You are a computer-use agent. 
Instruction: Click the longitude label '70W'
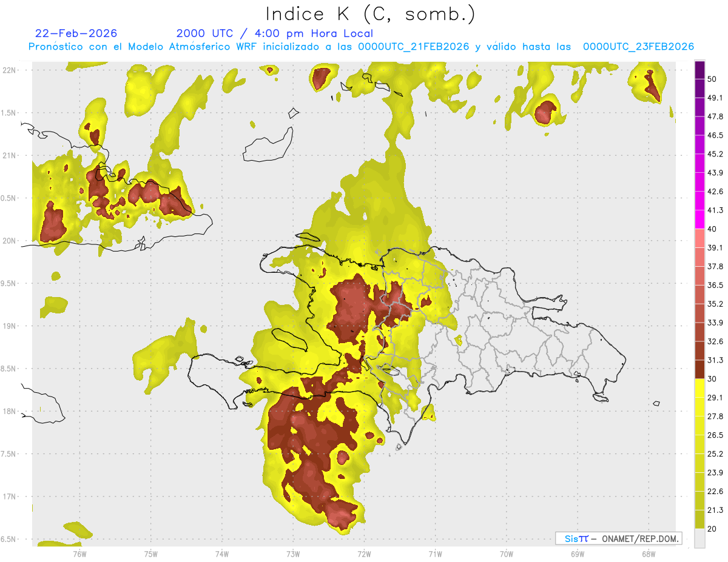click(x=506, y=554)
